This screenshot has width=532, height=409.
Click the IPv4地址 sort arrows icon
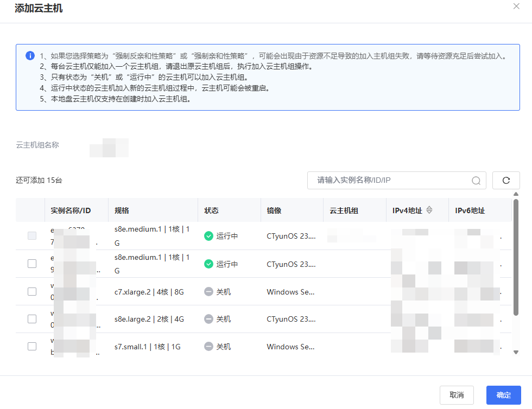click(429, 210)
